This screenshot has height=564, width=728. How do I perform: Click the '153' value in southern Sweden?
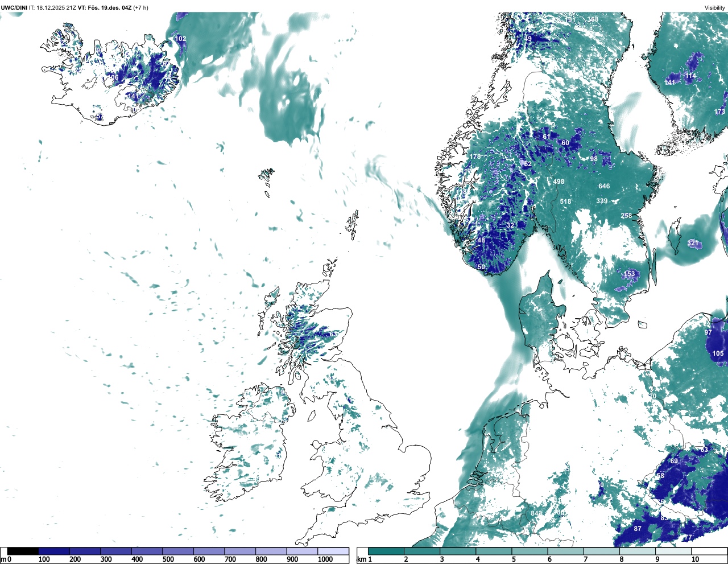pos(629,274)
